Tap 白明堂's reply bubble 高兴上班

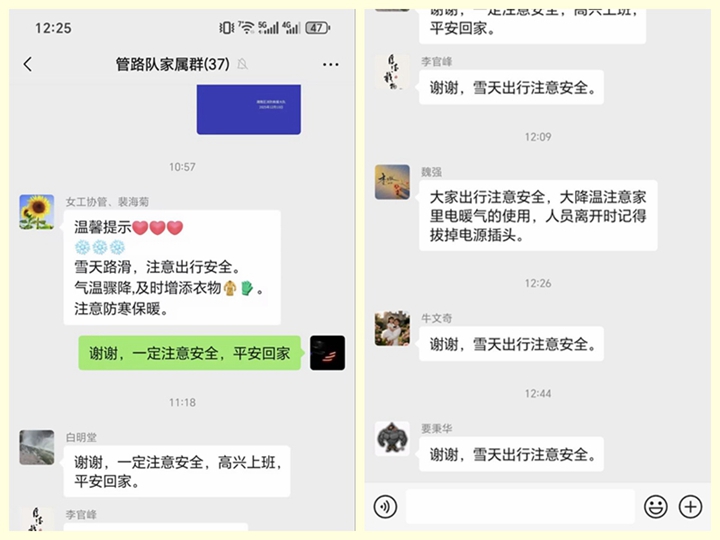(x=177, y=471)
